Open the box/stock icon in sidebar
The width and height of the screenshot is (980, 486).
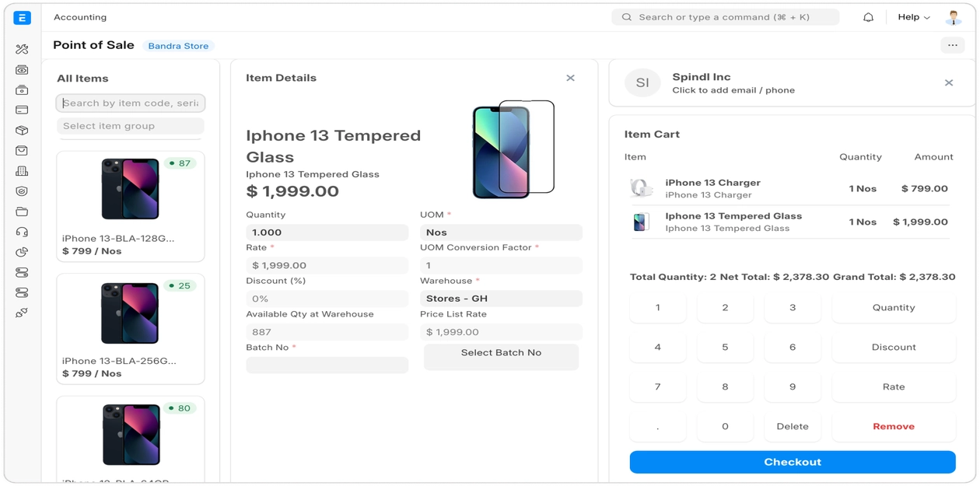point(22,131)
